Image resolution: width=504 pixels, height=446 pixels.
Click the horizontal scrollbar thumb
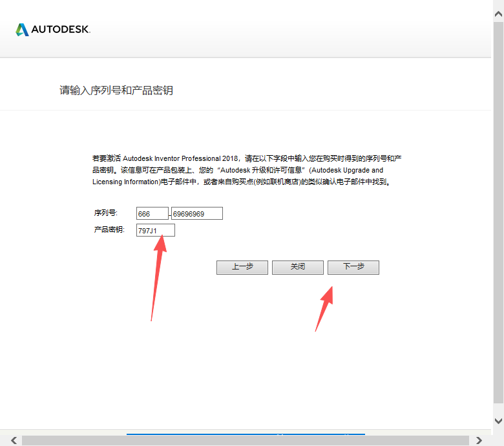click(x=246, y=441)
